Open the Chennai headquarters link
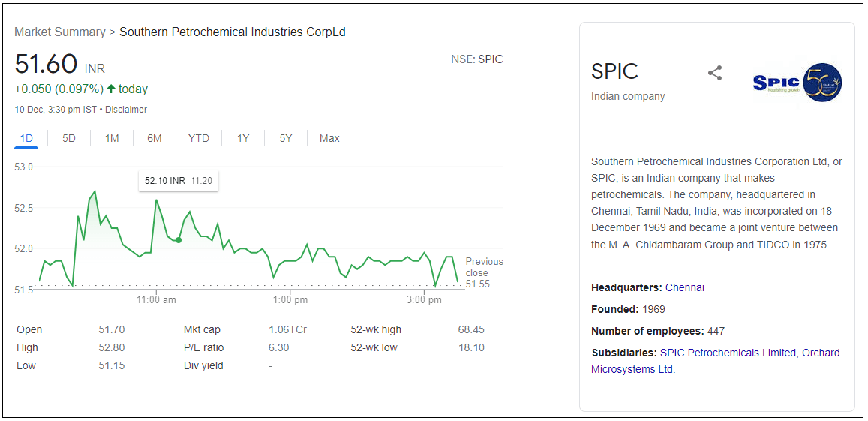868x421 pixels. coord(685,287)
